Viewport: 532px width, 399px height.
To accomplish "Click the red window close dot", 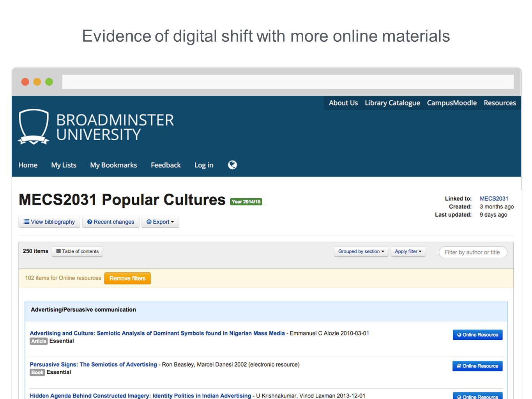I will point(25,82).
